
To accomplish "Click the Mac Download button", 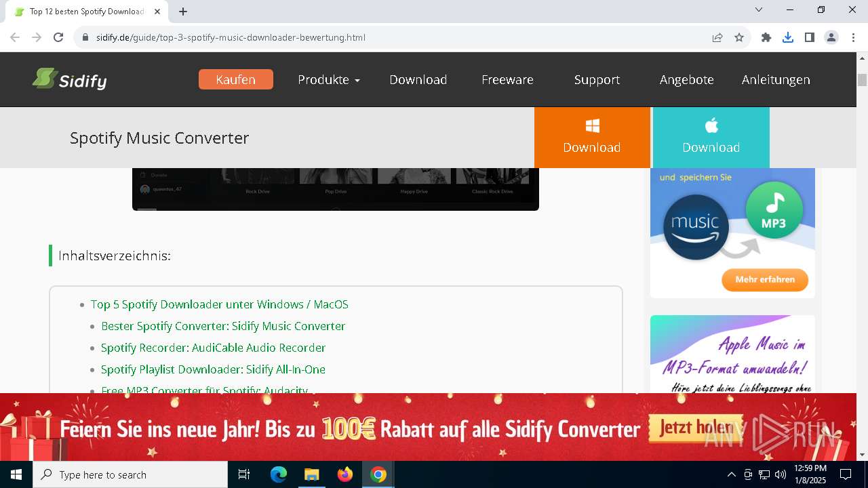I will pos(711,137).
